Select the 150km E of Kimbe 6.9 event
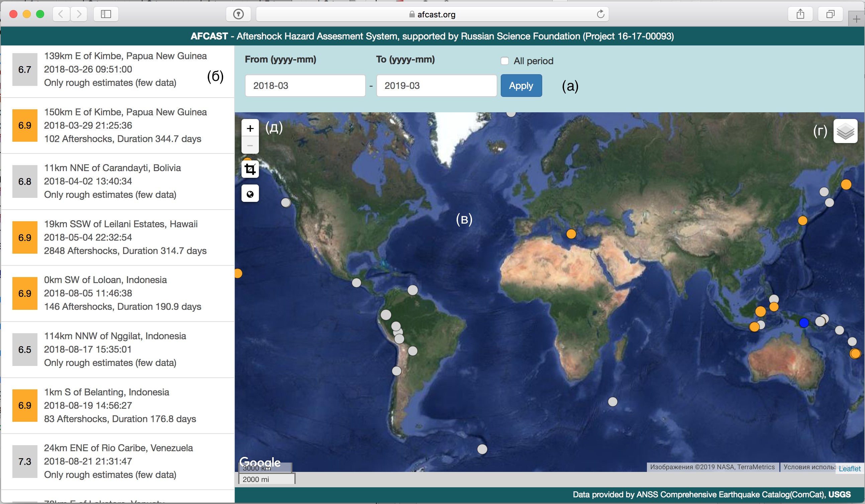865x504 pixels. (117, 125)
